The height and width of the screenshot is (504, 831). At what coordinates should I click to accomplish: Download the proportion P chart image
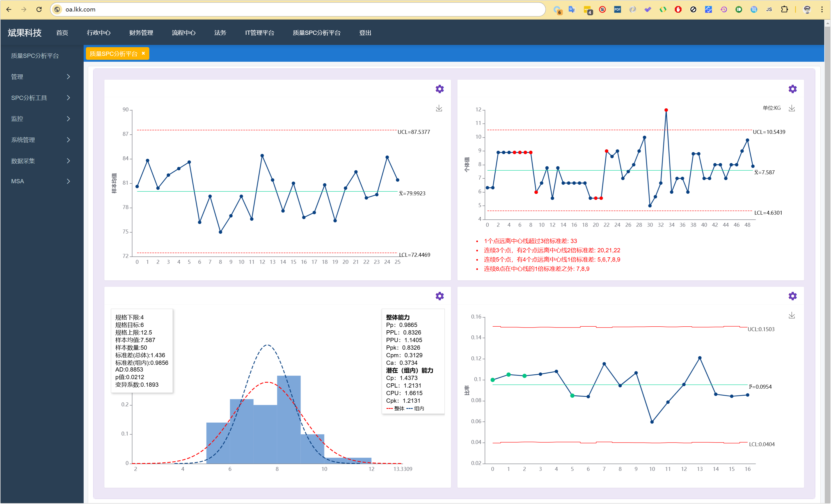(792, 315)
